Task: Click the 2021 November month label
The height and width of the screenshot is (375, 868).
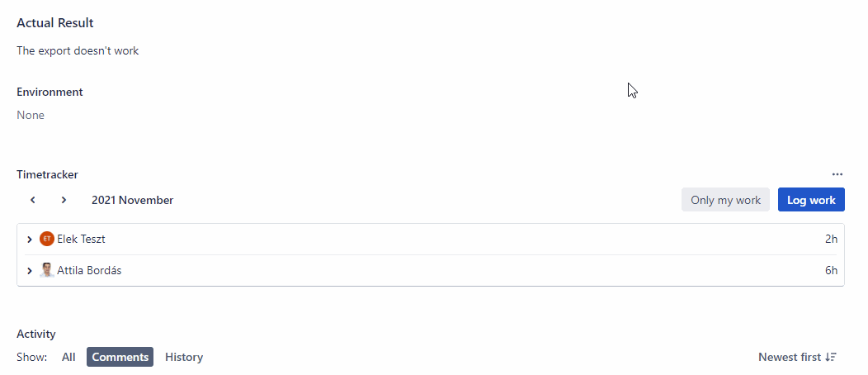Action: [x=132, y=200]
